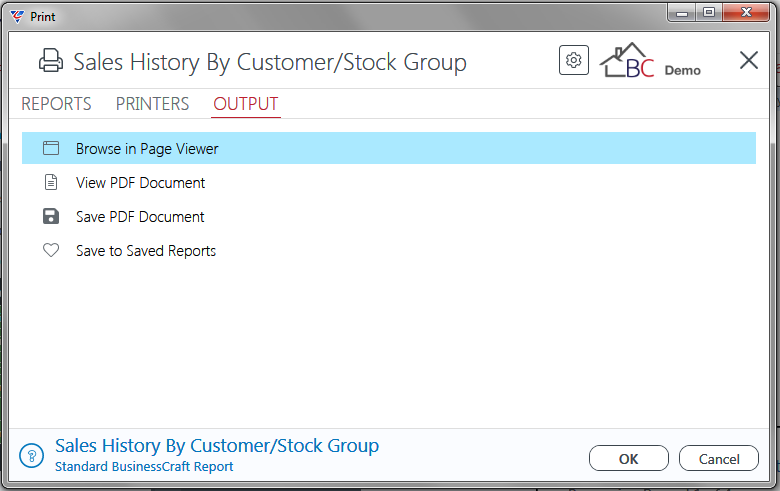
Task: Click the Save PDF Document floppy icon
Action: (x=51, y=216)
